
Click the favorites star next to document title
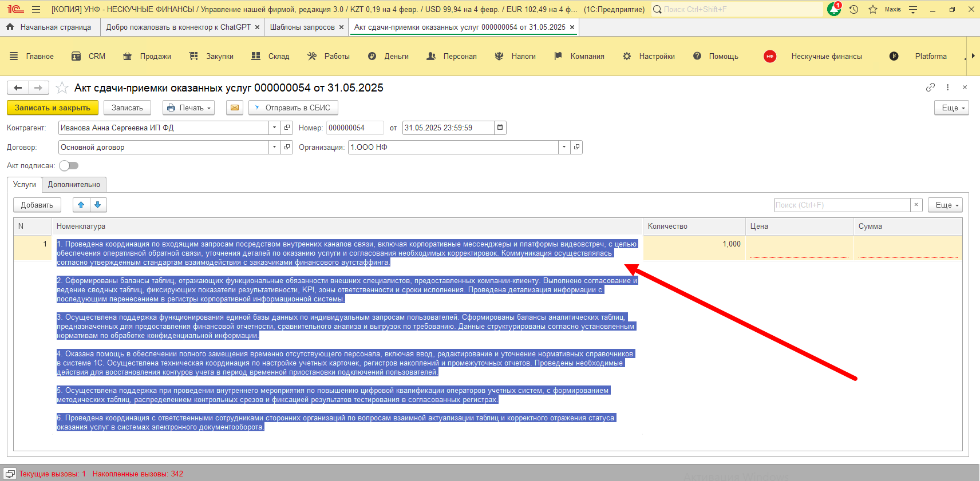(x=62, y=88)
